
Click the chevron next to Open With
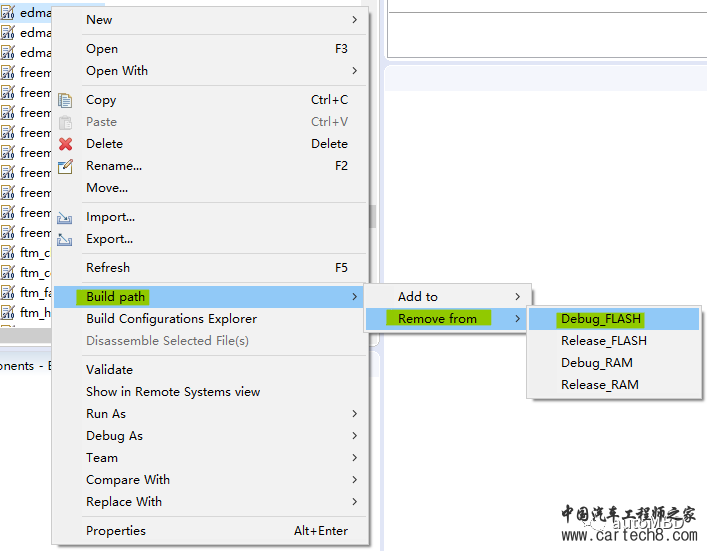(355, 71)
